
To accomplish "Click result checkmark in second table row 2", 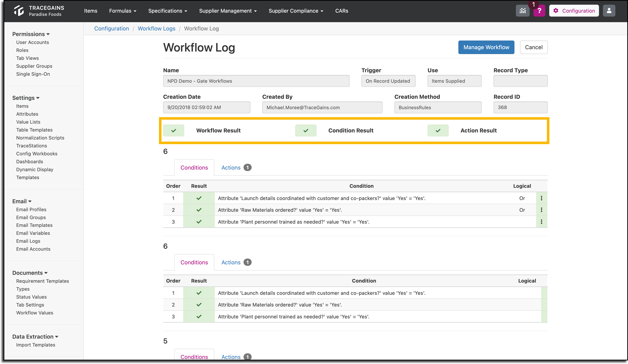I will pyautogui.click(x=199, y=305).
